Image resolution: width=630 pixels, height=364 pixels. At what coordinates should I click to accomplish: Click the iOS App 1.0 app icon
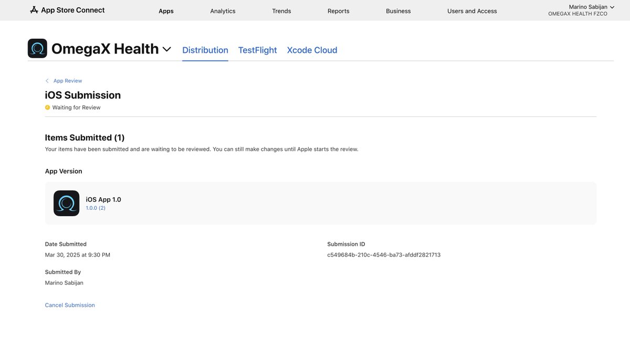click(67, 203)
